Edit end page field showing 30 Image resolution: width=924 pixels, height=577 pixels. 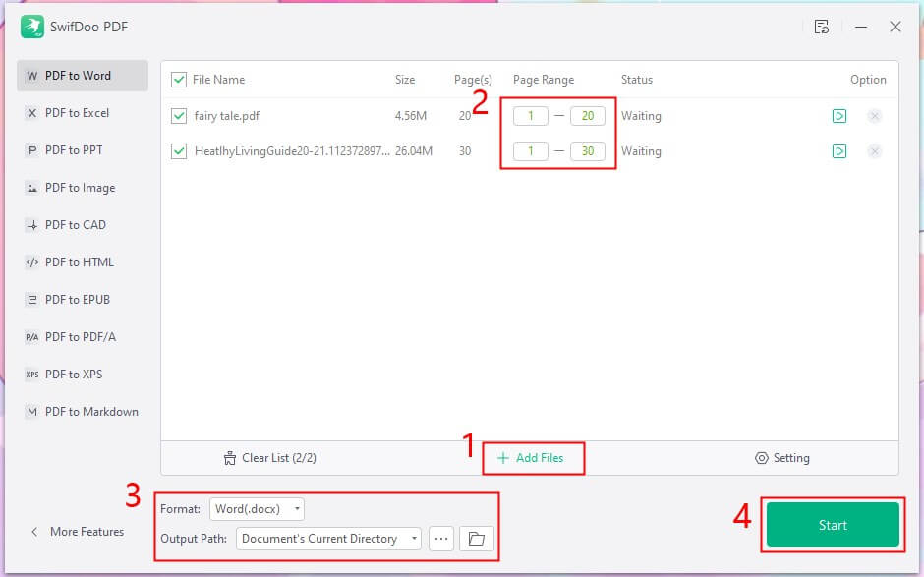588,151
